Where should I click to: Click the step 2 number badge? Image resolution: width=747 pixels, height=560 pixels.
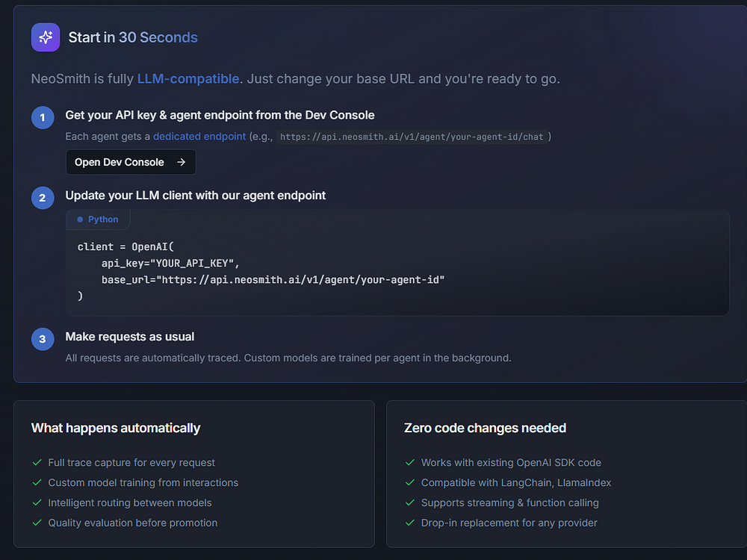tap(43, 198)
